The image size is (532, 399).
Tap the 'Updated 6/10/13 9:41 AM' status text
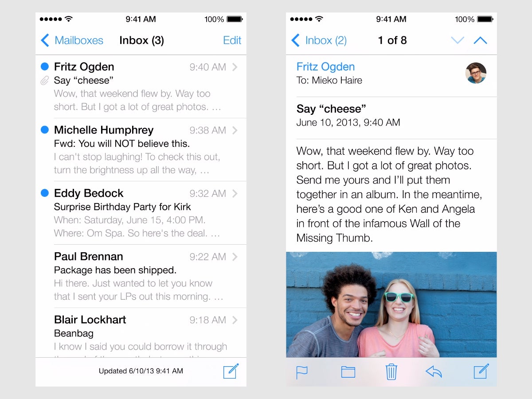(x=141, y=371)
